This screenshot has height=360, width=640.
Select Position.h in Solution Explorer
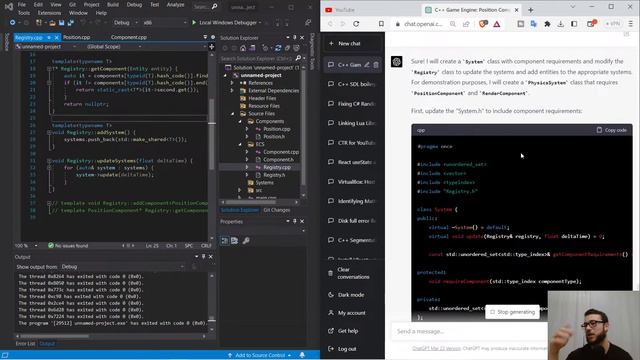point(273,137)
